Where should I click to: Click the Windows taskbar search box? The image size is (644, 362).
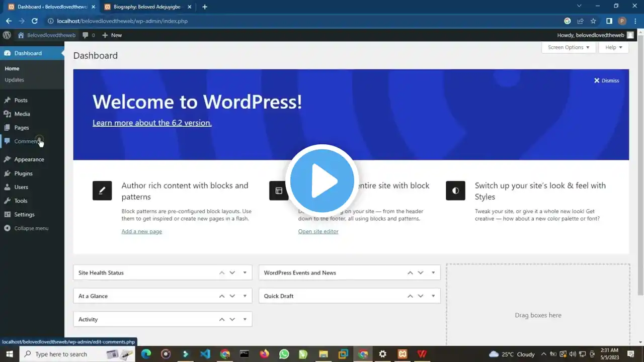tap(77, 354)
